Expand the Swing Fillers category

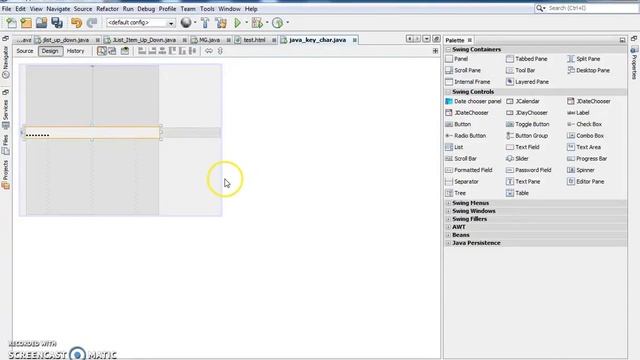(449, 219)
